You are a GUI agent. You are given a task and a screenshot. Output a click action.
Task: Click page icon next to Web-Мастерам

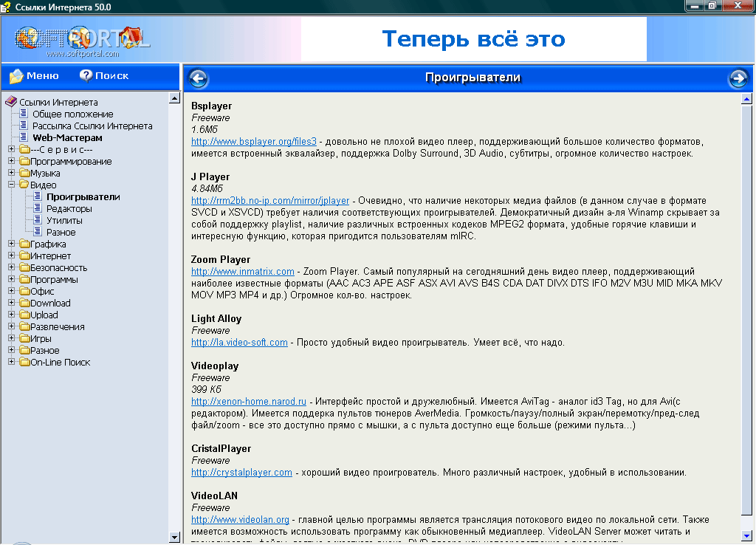click(23, 137)
